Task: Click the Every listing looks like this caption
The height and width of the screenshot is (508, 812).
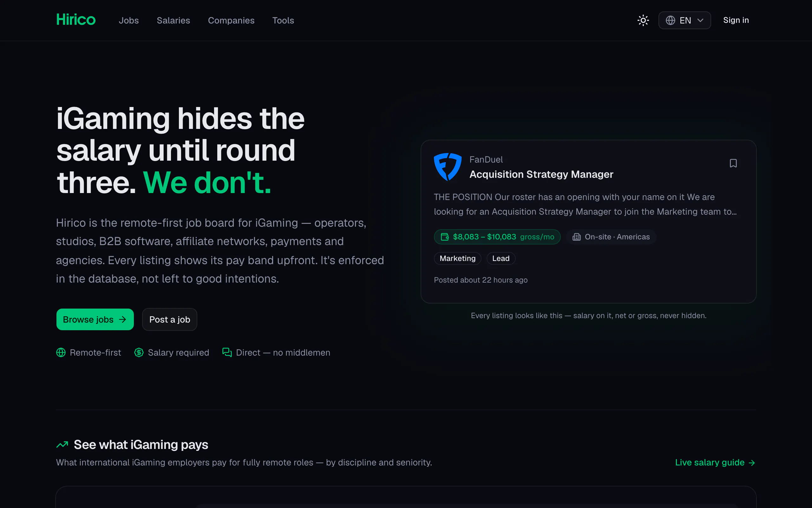Action: pyautogui.click(x=588, y=316)
